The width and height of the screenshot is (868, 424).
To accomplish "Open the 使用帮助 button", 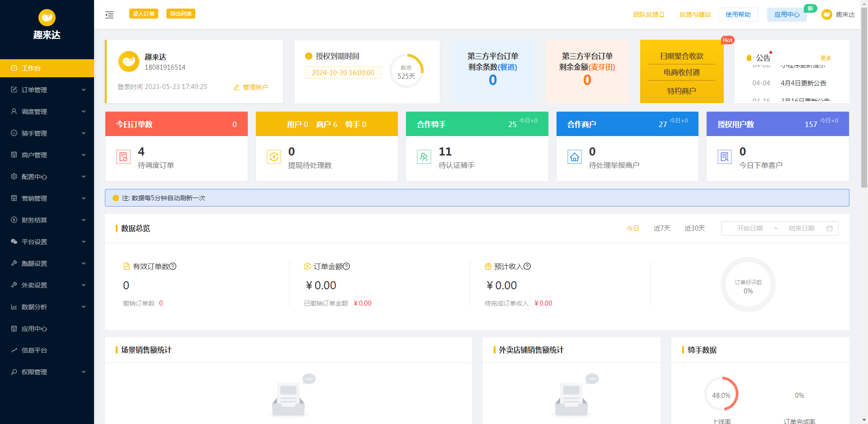I will coord(738,14).
